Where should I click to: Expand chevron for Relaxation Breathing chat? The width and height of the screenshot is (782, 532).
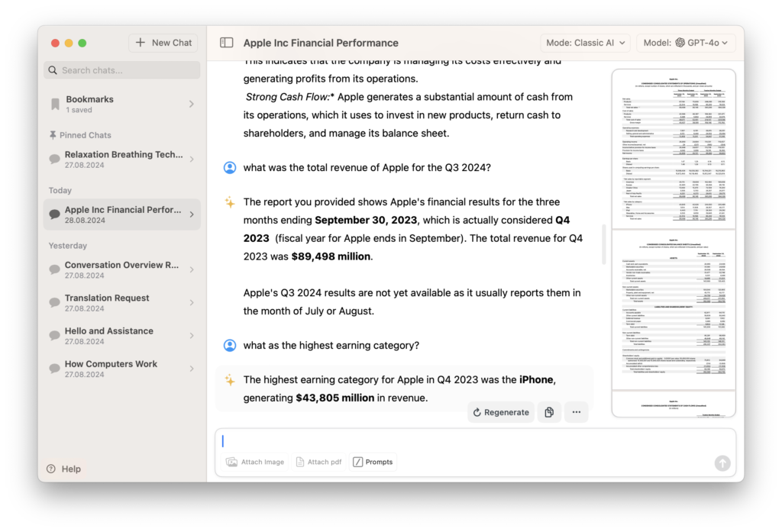point(192,159)
